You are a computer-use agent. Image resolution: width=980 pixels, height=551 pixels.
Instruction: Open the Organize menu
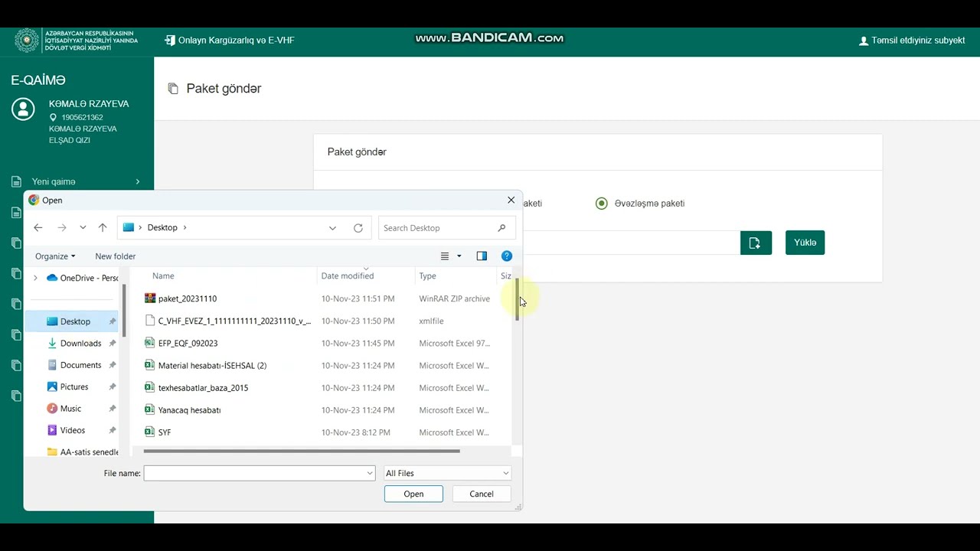tap(55, 256)
